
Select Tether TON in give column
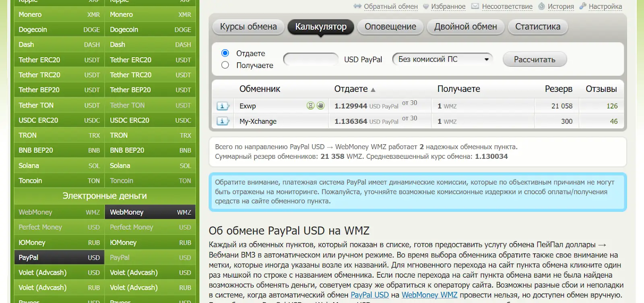pos(59,105)
